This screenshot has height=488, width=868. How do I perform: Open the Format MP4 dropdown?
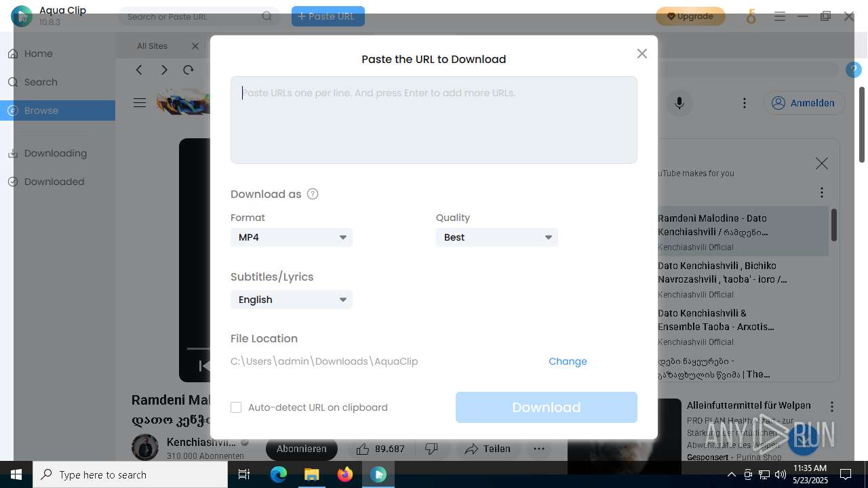pyautogui.click(x=292, y=237)
